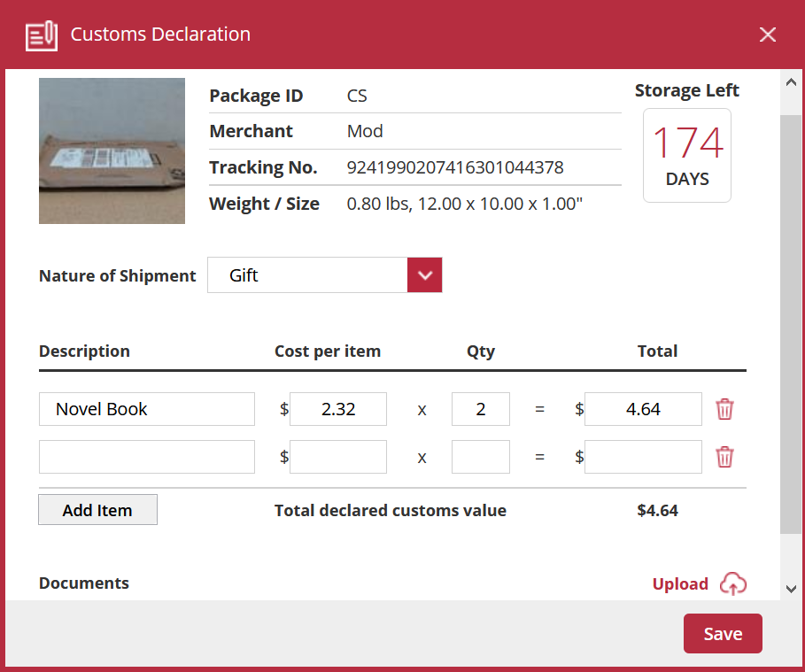The width and height of the screenshot is (805, 672).
Task: Remove the empty item row using its trash icon
Action: 724,457
